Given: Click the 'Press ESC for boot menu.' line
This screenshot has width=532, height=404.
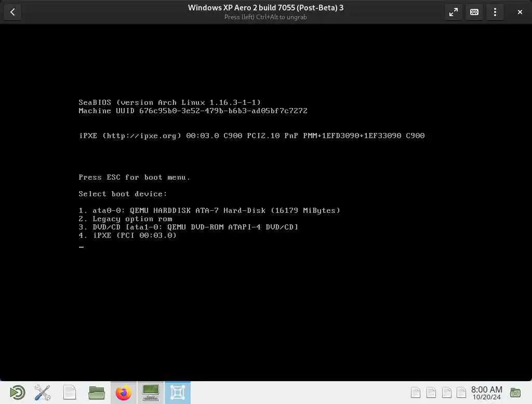Looking at the screenshot, I should coord(135,177).
